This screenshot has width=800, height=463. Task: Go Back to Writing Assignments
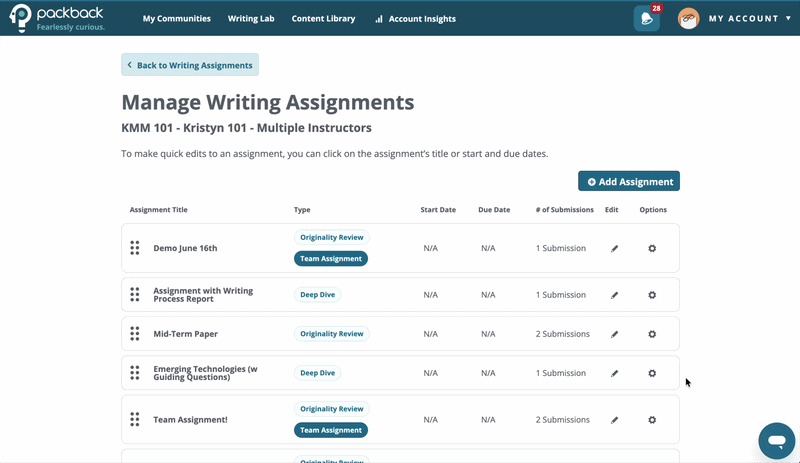pyautogui.click(x=190, y=65)
